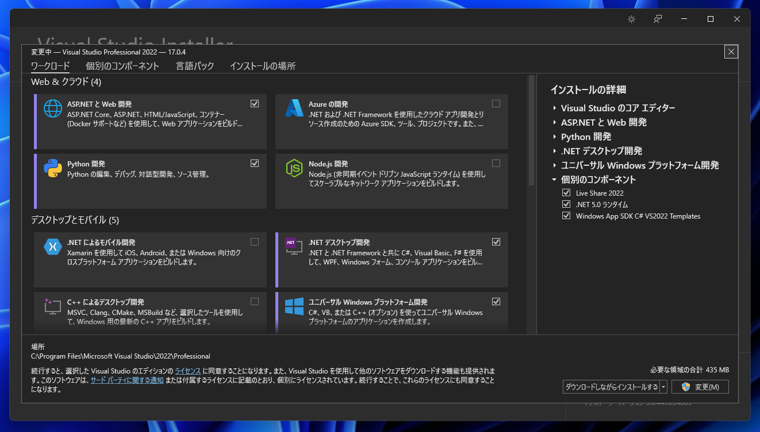This screenshot has width=760, height=432.
Task: Expand ユニバーサル Windows プラットフォーム開発 details
Action: coord(554,165)
